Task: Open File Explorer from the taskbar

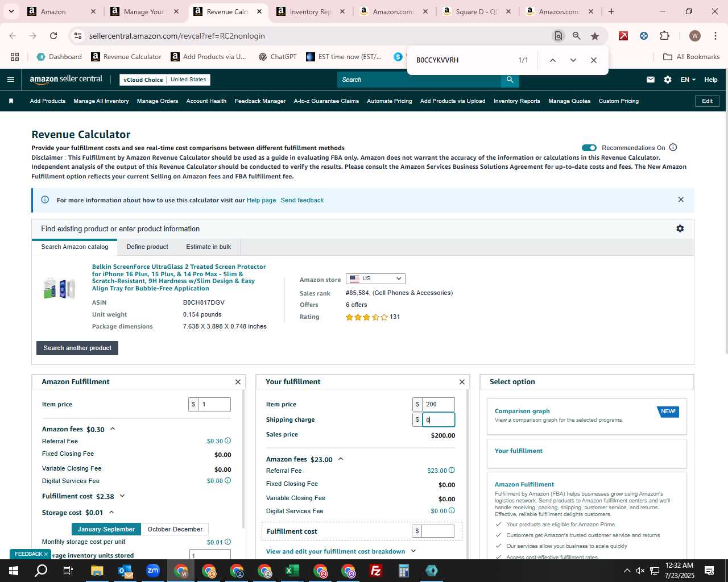Action: point(97,571)
